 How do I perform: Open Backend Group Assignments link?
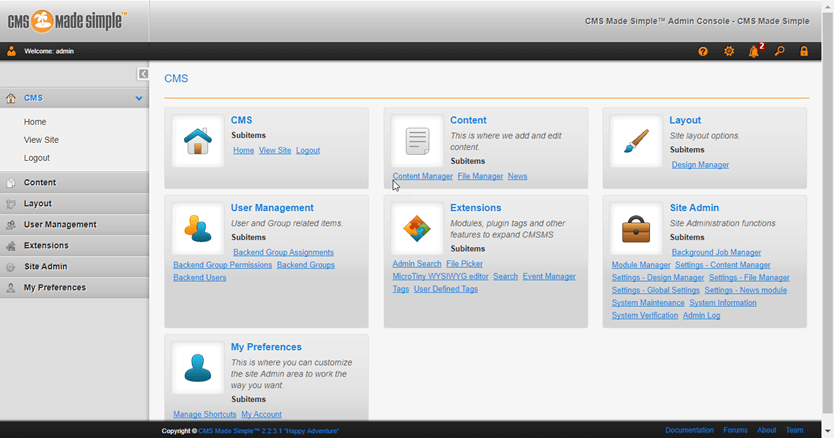point(283,252)
